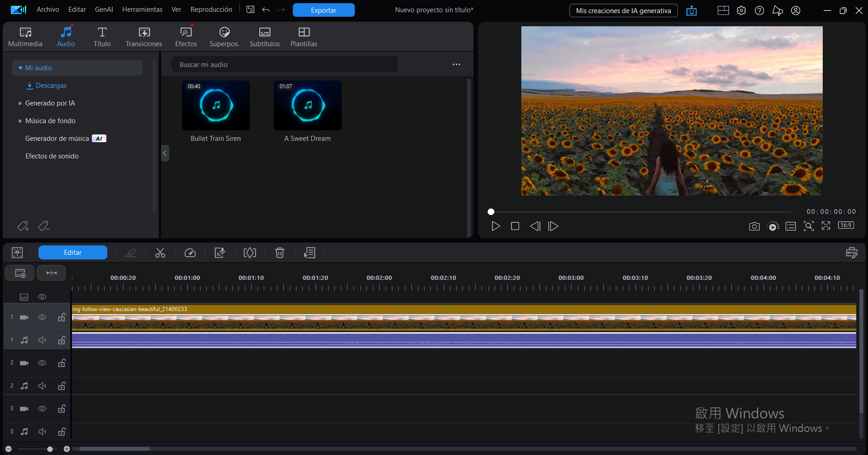Click the blue Editar button

click(x=73, y=253)
